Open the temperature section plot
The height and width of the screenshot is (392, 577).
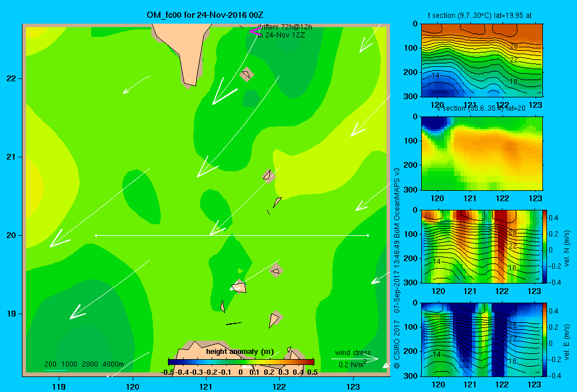click(x=482, y=60)
